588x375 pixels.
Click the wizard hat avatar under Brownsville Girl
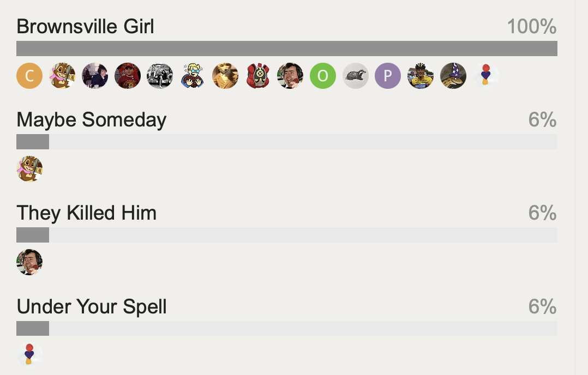click(453, 76)
